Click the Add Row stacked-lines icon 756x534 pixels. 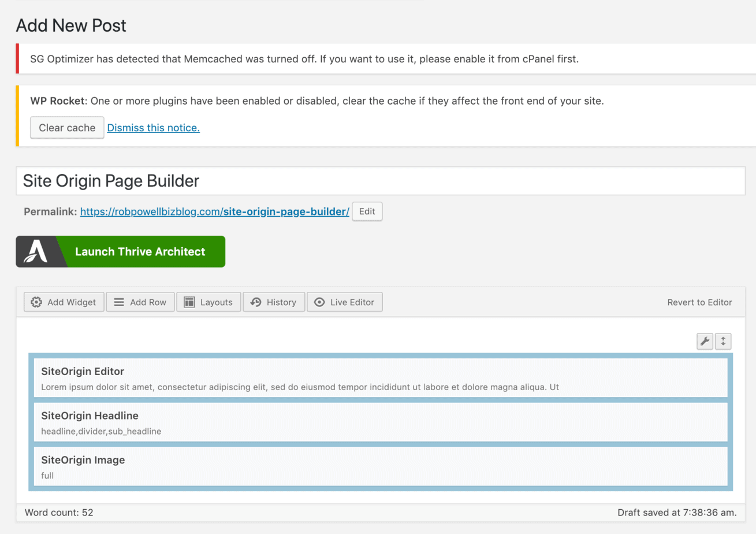pyautogui.click(x=119, y=302)
